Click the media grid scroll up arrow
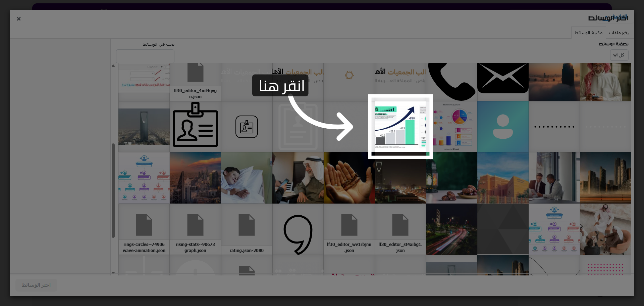The height and width of the screenshot is (306, 644). pyautogui.click(x=113, y=66)
